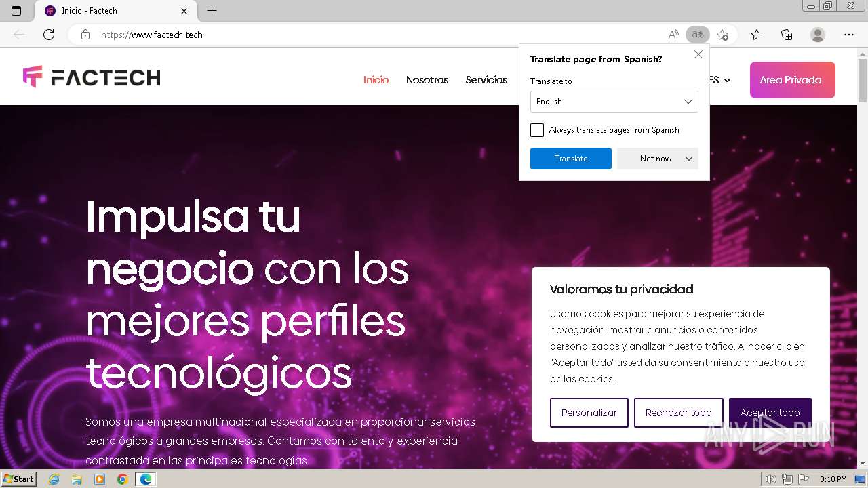Screen dimensions: 868x488
Task: Go to Inicio menu item
Action: click(376, 80)
